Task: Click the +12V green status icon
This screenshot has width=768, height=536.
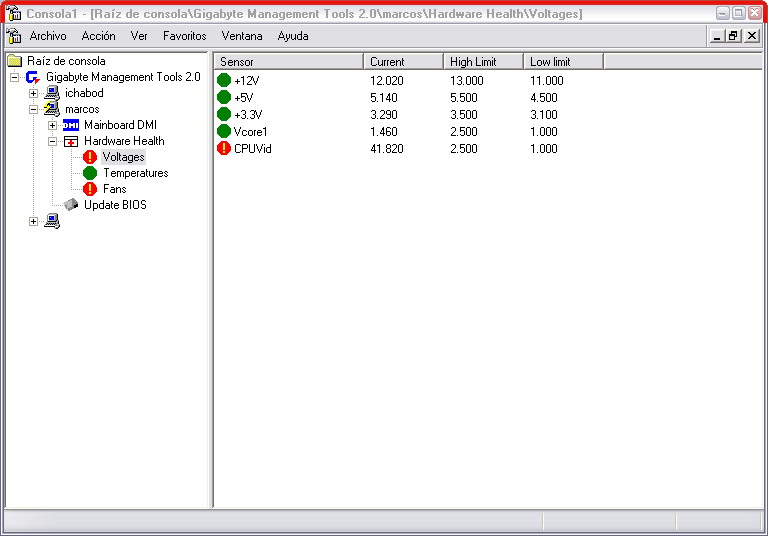Action: coord(224,80)
